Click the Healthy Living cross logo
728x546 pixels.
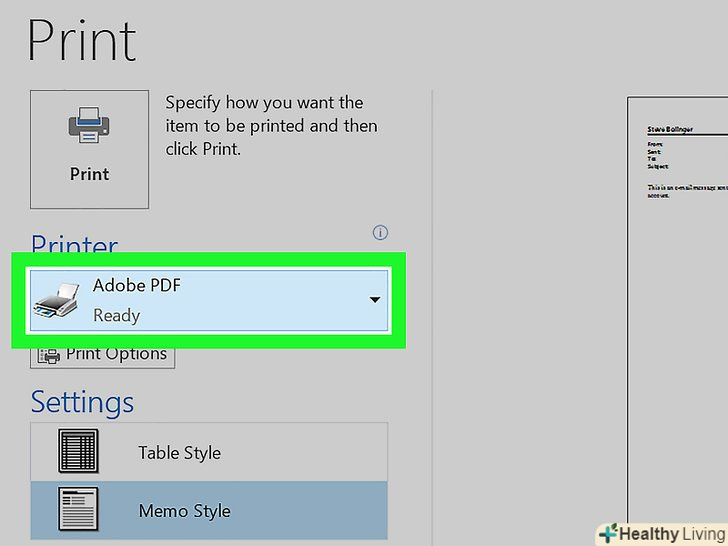point(607,533)
